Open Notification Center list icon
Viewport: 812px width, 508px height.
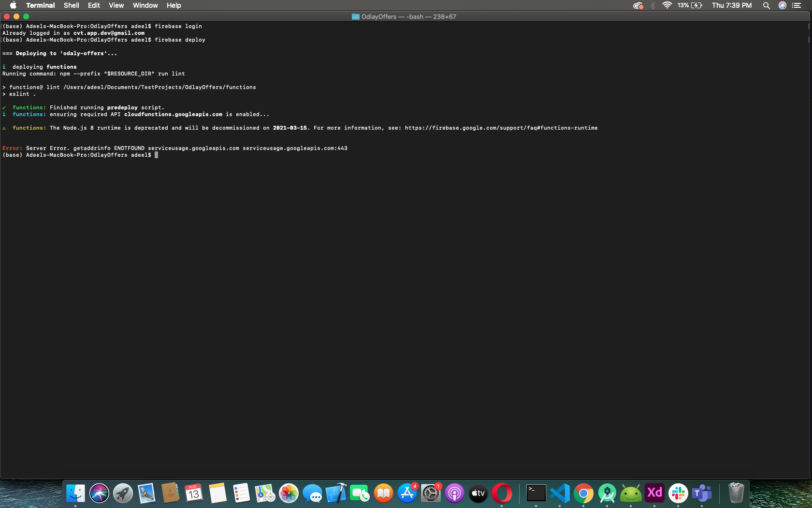tap(797, 5)
